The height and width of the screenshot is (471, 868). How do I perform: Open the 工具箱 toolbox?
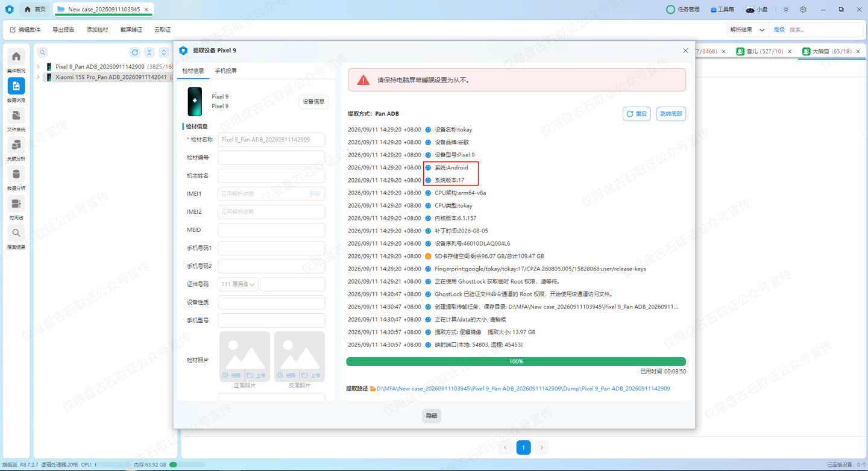722,10
